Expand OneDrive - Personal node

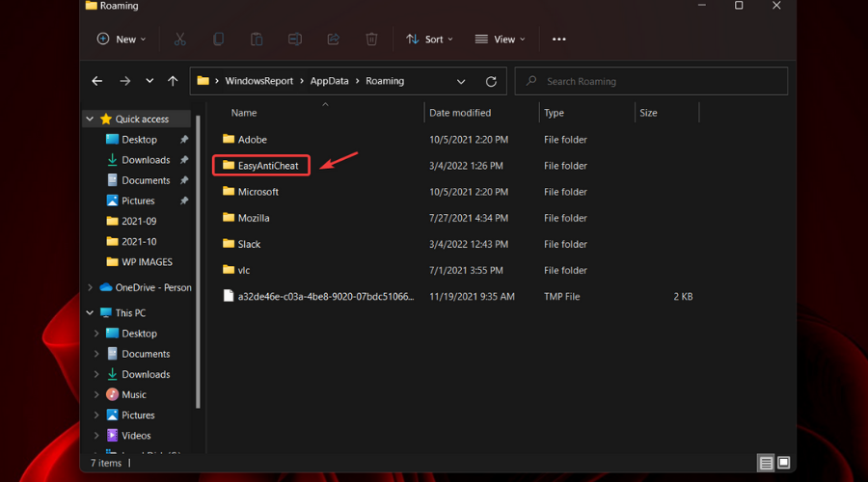coord(90,287)
